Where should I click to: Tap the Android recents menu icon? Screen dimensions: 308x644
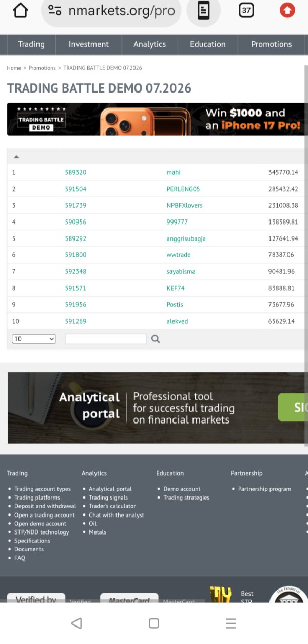[x=231, y=623]
